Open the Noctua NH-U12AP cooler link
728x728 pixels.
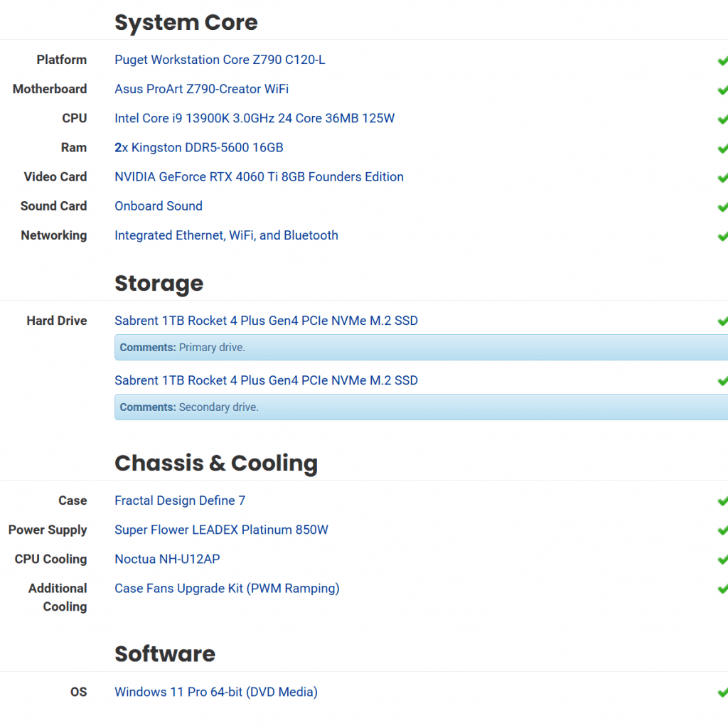tap(167, 559)
